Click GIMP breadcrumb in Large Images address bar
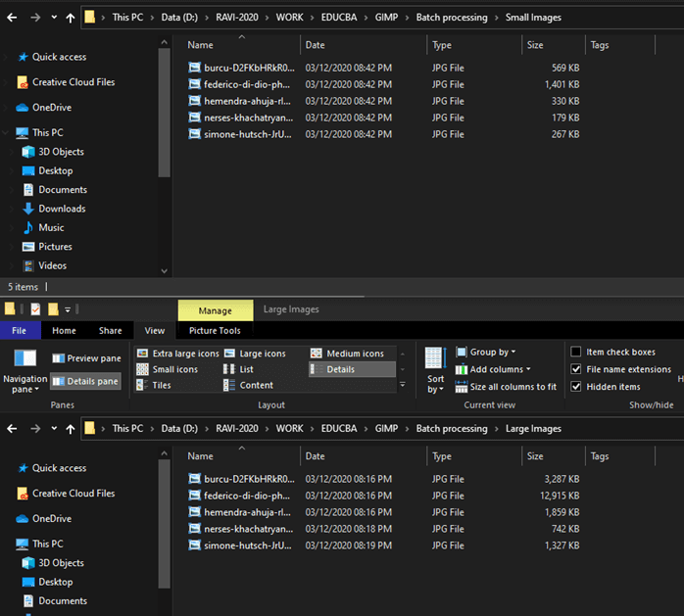Image resolution: width=684 pixels, height=616 pixels. (x=386, y=429)
